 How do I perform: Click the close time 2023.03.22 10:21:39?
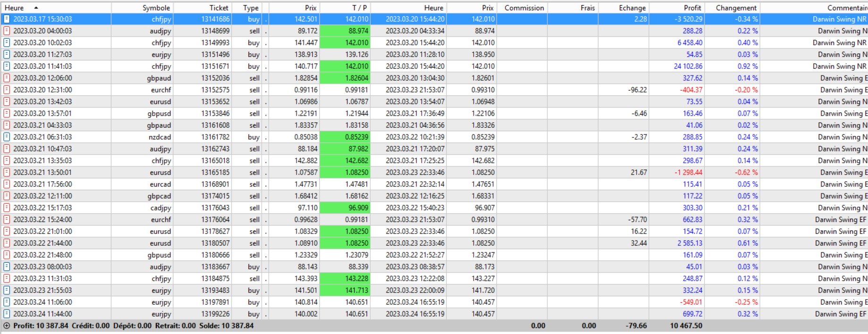coord(415,137)
